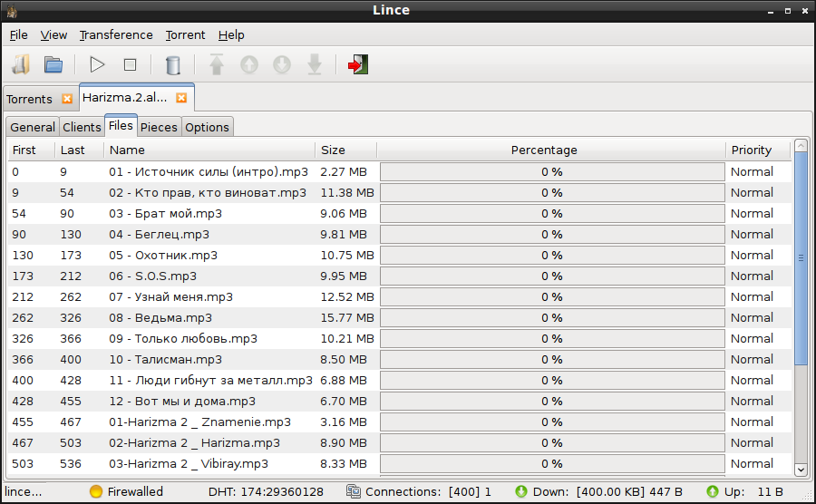Select file 12 - Вот мы и дома.mp3
816x504 pixels.
tap(182, 401)
